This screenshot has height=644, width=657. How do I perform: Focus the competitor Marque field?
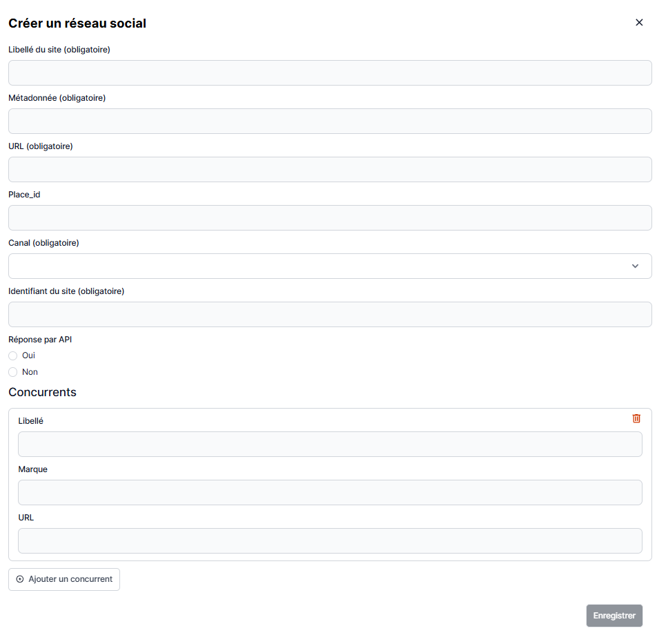pyautogui.click(x=330, y=493)
